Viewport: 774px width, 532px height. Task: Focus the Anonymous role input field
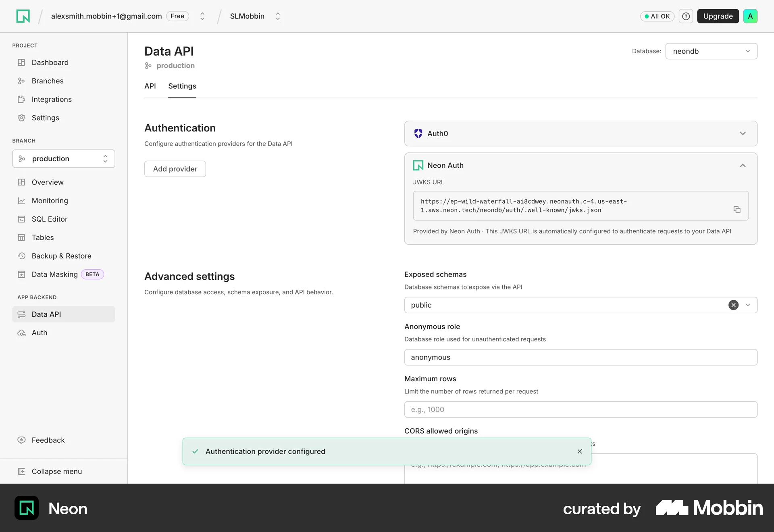click(x=580, y=357)
